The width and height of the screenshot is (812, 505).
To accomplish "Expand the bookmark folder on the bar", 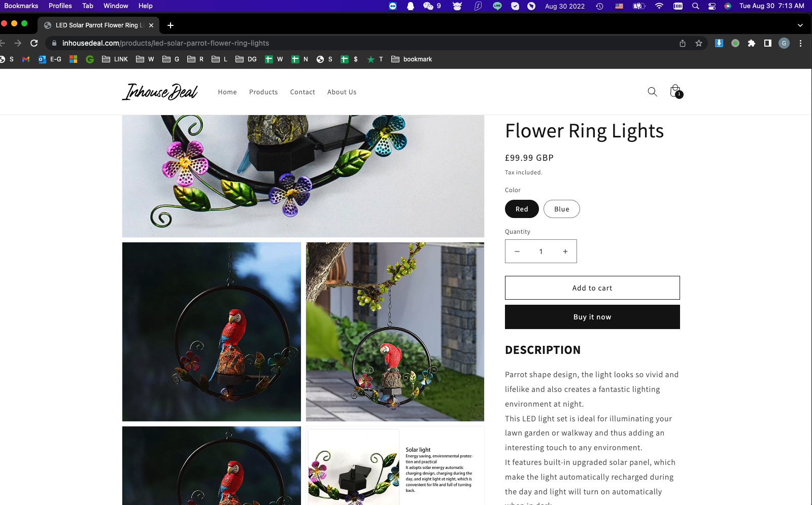I will [412, 59].
